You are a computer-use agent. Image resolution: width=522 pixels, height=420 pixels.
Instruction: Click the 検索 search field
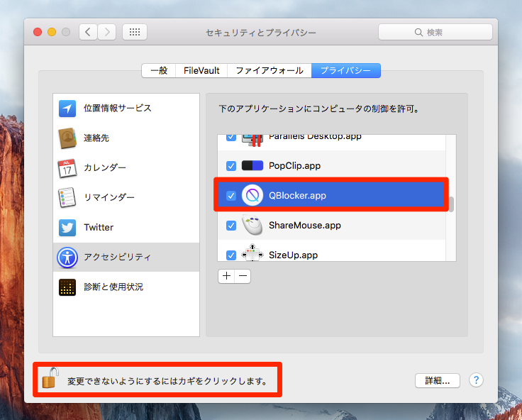435,32
